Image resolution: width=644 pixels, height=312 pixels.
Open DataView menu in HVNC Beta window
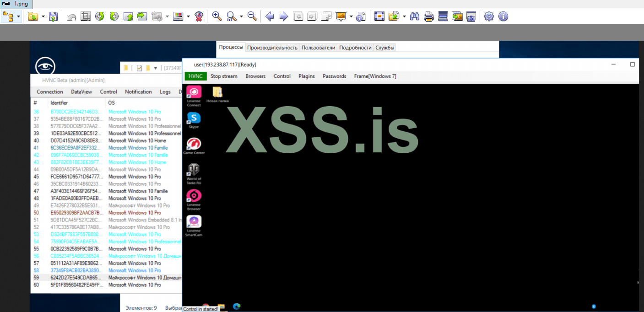pos(81,91)
